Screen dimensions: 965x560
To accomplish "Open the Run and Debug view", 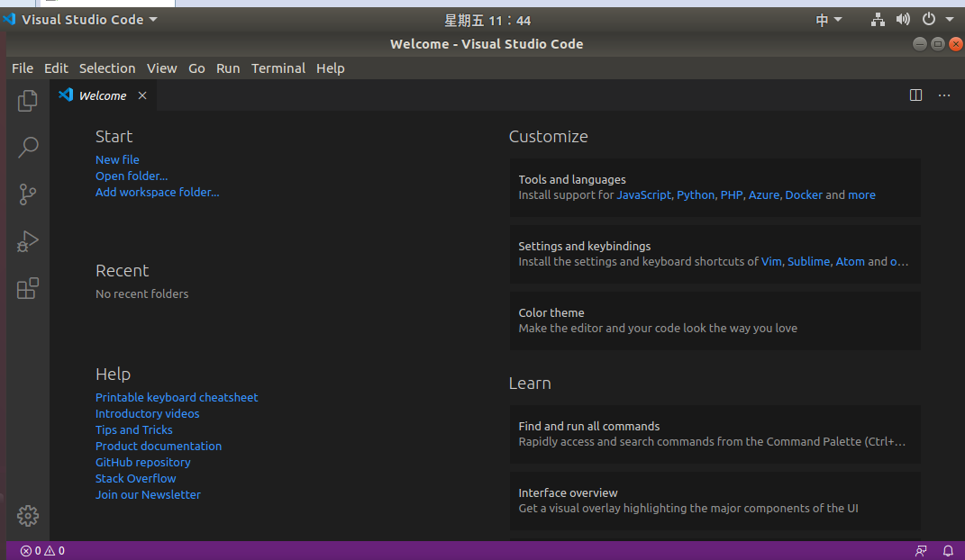I will coord(28,241).
